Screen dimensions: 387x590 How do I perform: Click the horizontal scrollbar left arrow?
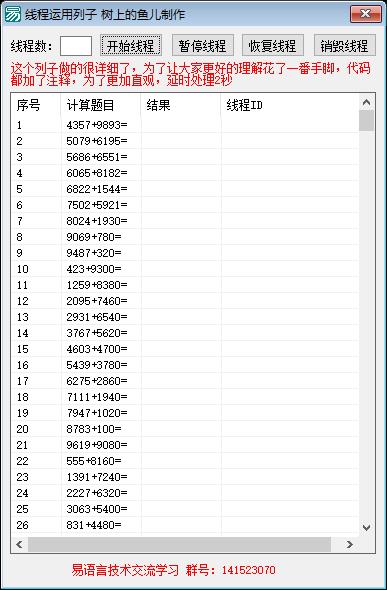click(20, 544)
